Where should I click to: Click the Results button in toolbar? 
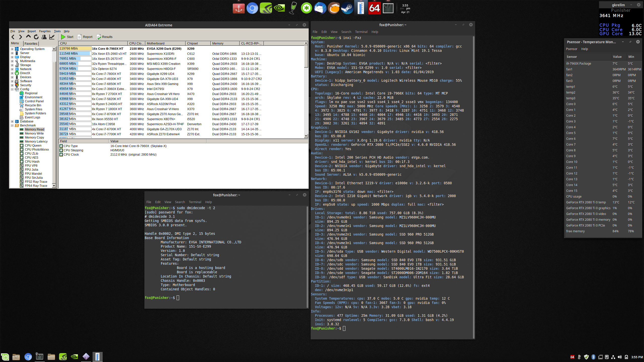(x=104, y=37)
